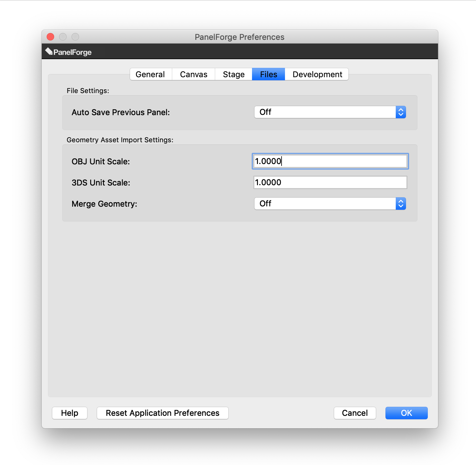Click the grayed-out minimize window button
The image size is (476, 465).
coord(63,37)
